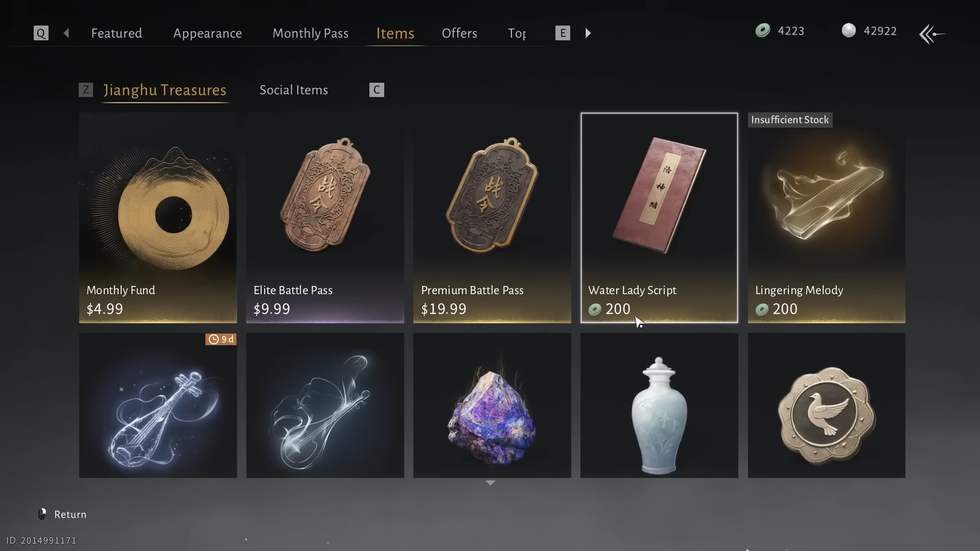Choose the Lingering Melody item
980x551 pixels.
point(827,218)
